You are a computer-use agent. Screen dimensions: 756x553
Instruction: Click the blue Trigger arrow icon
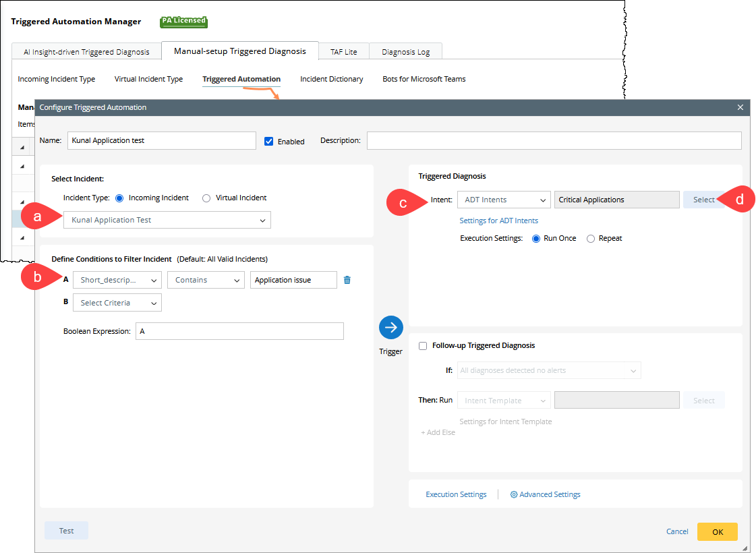point(391,327)
